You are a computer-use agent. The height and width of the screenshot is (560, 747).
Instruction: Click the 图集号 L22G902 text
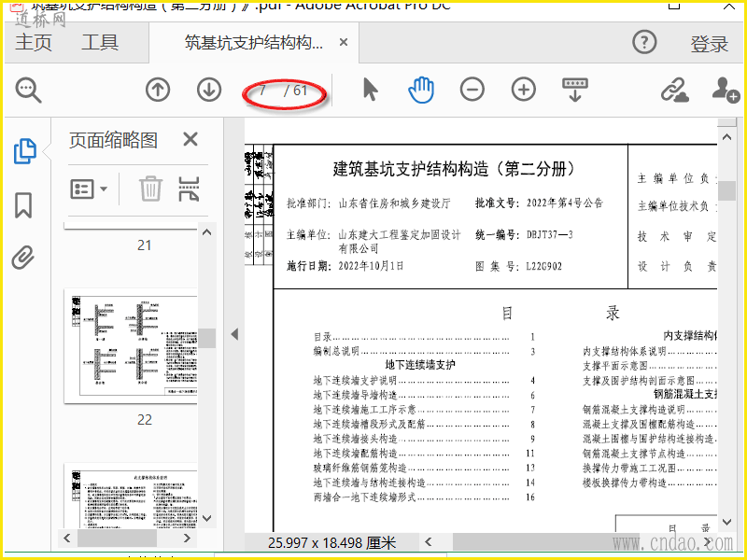[518, 266]
